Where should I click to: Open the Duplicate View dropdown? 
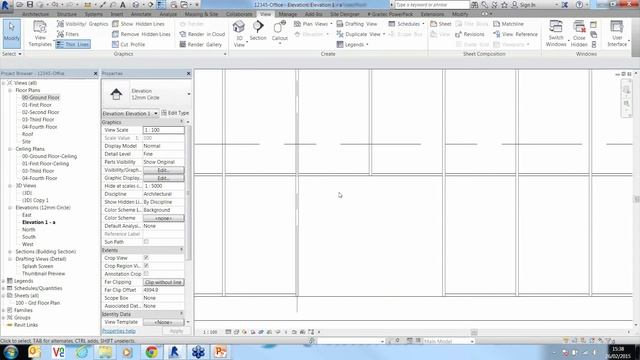click(361, 34)
